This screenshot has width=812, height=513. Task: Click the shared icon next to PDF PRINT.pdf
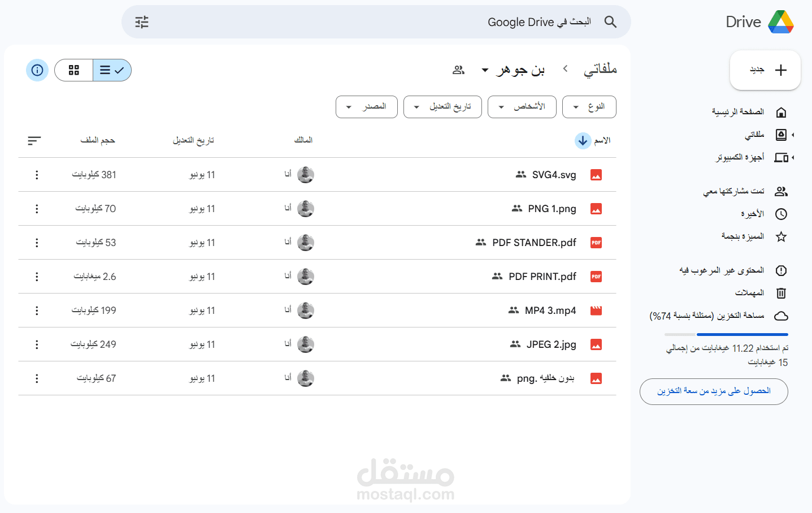[497, 277]
